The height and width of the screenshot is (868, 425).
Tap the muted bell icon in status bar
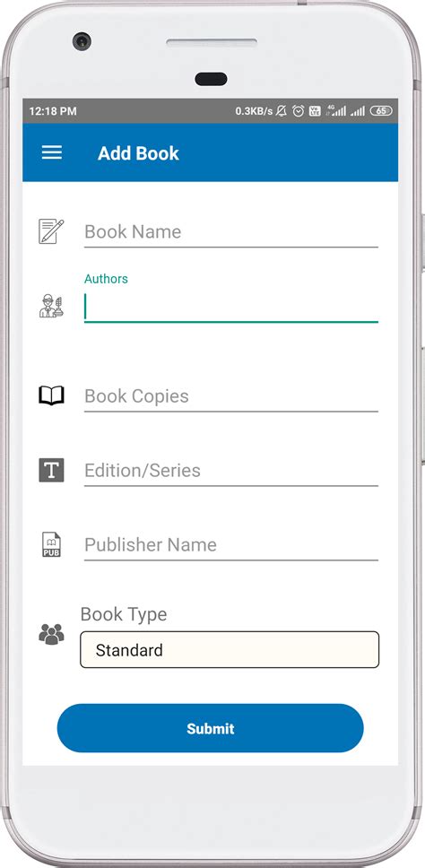[x=282, y=110]
